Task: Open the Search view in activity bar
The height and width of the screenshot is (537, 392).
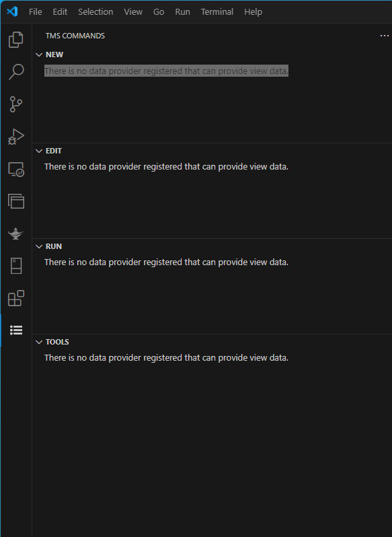Action: click(x=15, y=71)
